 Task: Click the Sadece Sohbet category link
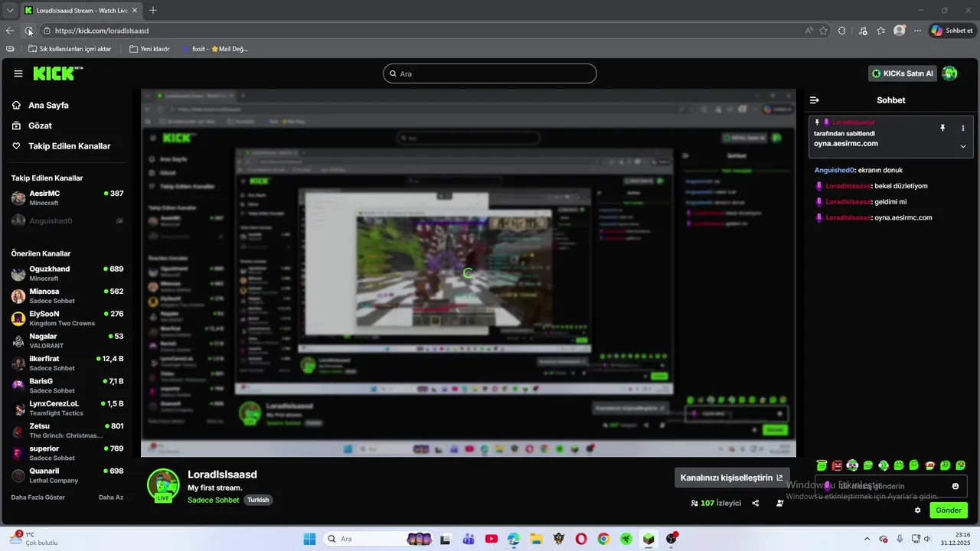point(214,500)
